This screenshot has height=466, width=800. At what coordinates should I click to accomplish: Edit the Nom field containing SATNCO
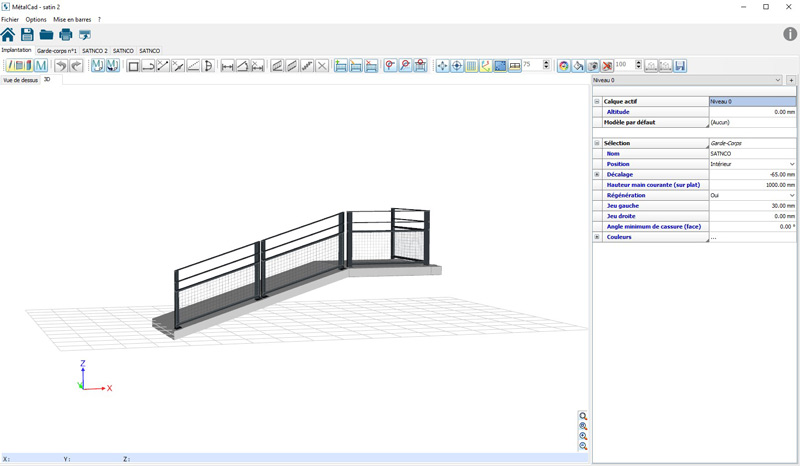click(x=752, y=154)
